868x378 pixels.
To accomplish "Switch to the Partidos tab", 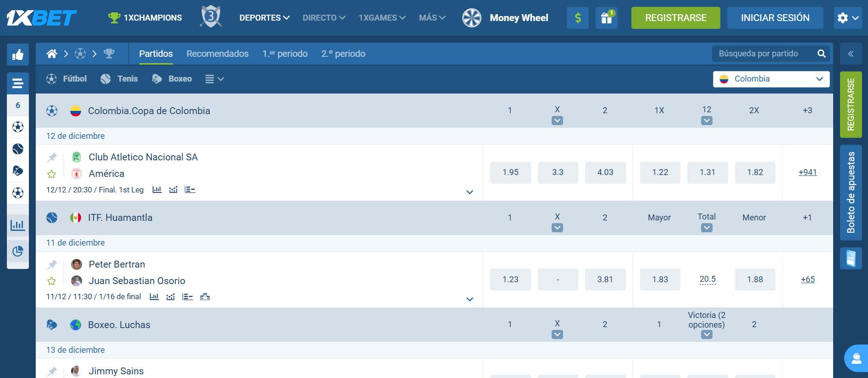I will pyautogui.click(x=156, y=54).
